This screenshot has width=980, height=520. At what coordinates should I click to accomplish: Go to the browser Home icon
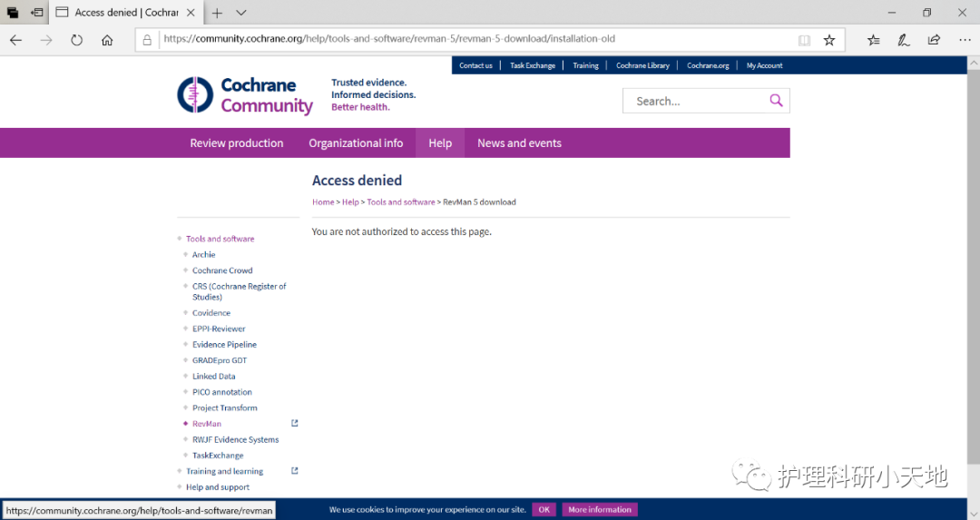tap(107, 40)
